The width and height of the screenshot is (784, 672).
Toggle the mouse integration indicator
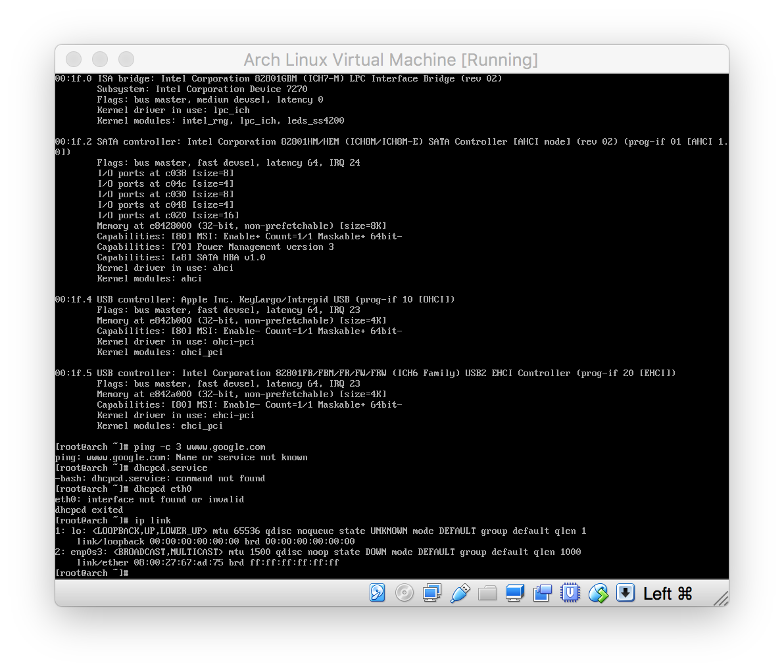click(598, 594)
